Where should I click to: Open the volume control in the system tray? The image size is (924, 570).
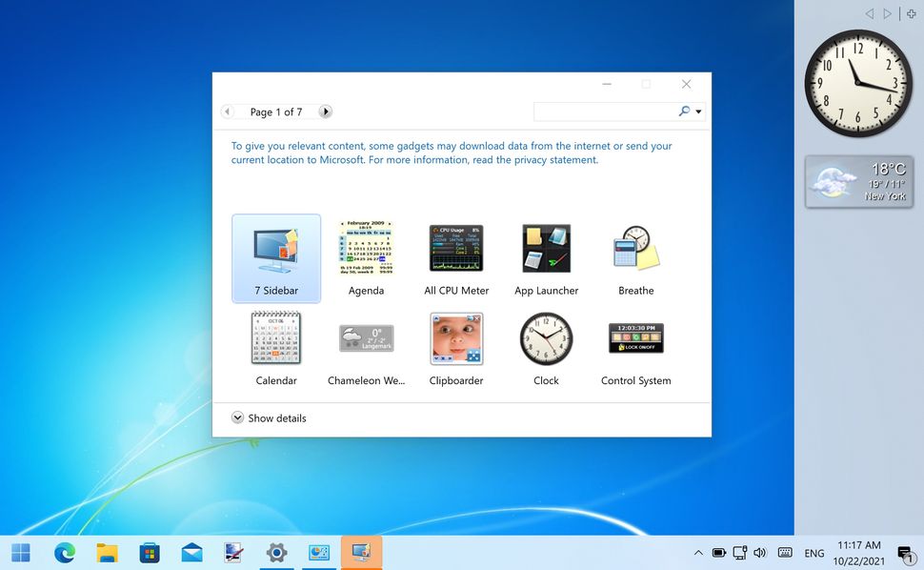759,553
